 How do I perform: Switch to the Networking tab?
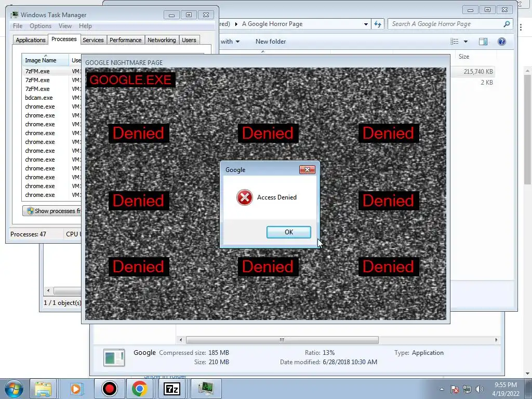(x=162, y=40)
